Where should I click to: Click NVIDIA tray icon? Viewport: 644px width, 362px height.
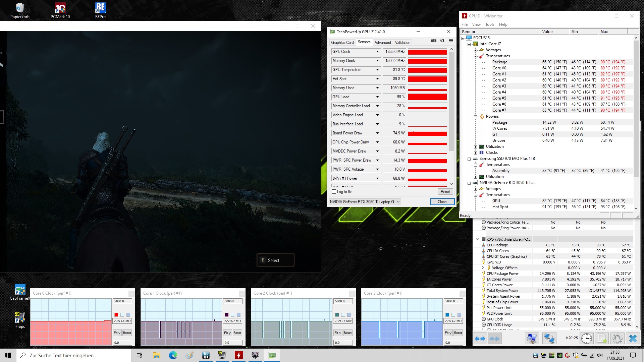[559, 355]
